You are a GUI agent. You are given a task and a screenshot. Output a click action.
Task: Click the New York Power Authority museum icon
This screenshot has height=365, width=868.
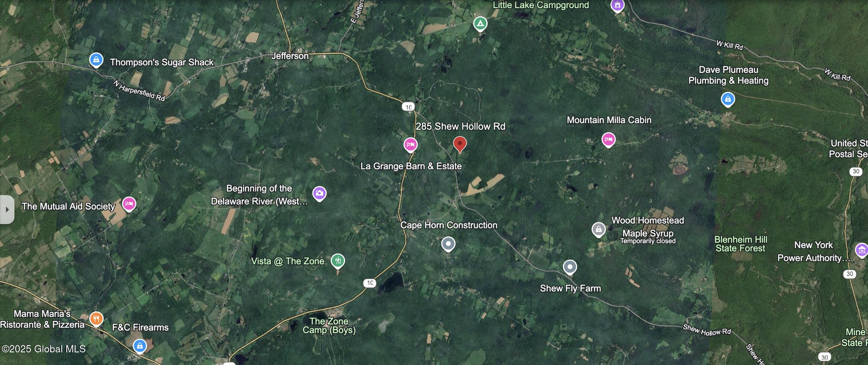[x=862, y=251]
